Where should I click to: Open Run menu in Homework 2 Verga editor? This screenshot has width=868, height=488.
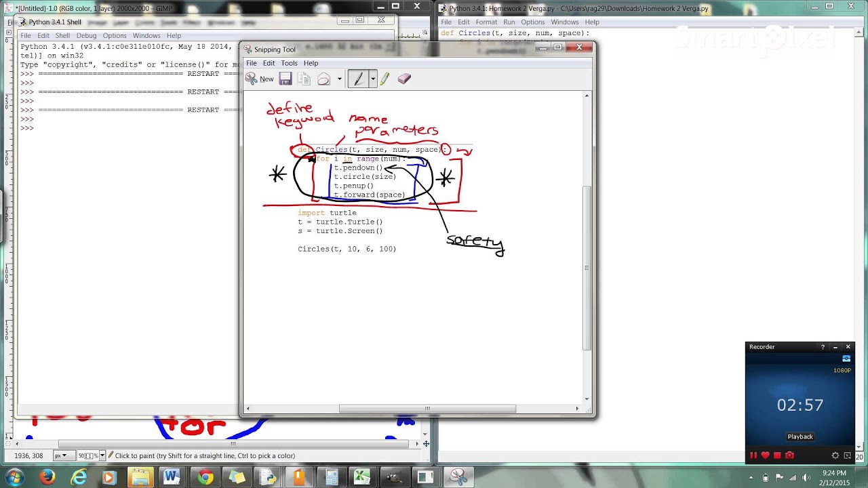pyautogui.click(x=509, y=22)
